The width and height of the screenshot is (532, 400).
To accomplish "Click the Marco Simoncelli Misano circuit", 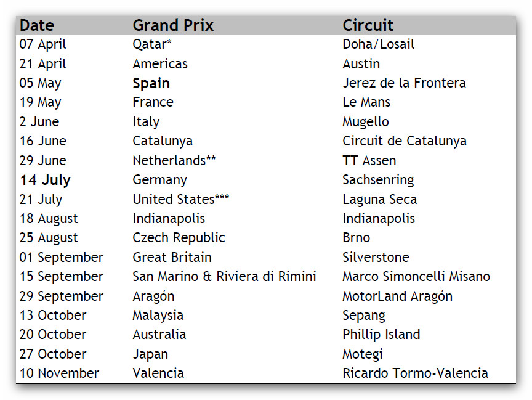I will 416,277.
